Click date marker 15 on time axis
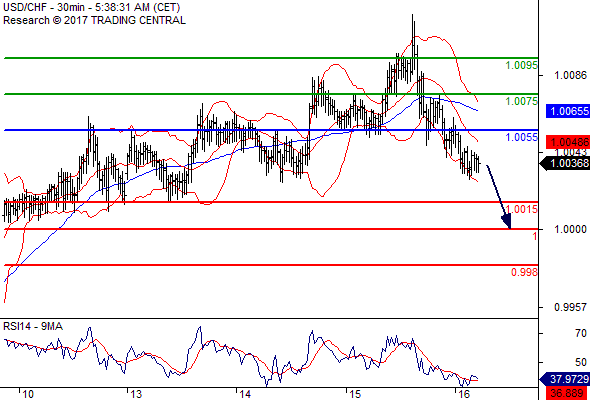 pyautogui.click(x=356, y=394)
